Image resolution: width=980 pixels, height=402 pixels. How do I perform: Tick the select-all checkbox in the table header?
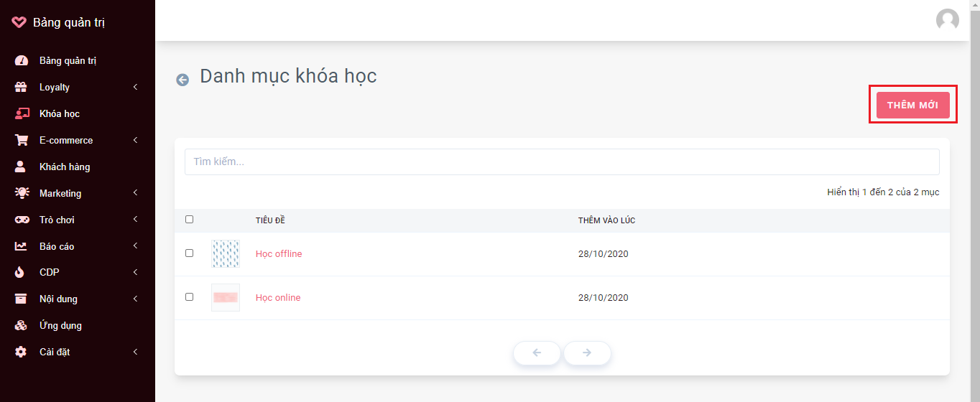(x=189, y=220)
